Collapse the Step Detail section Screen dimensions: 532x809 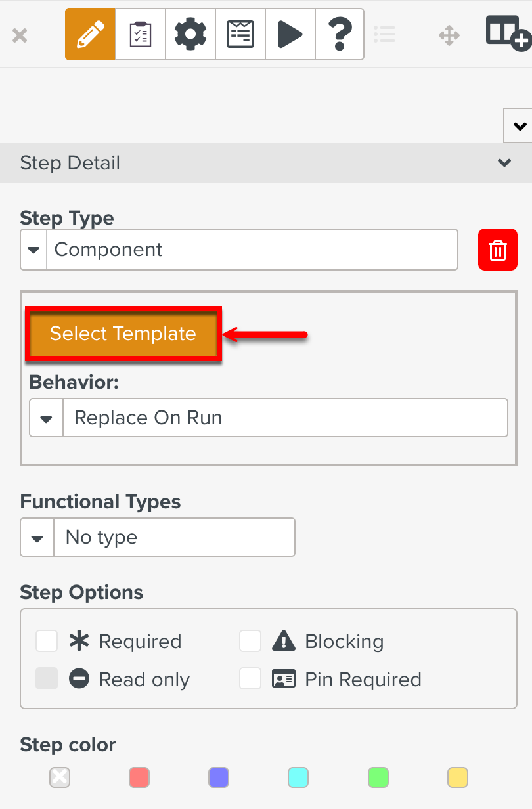[504, 163]
